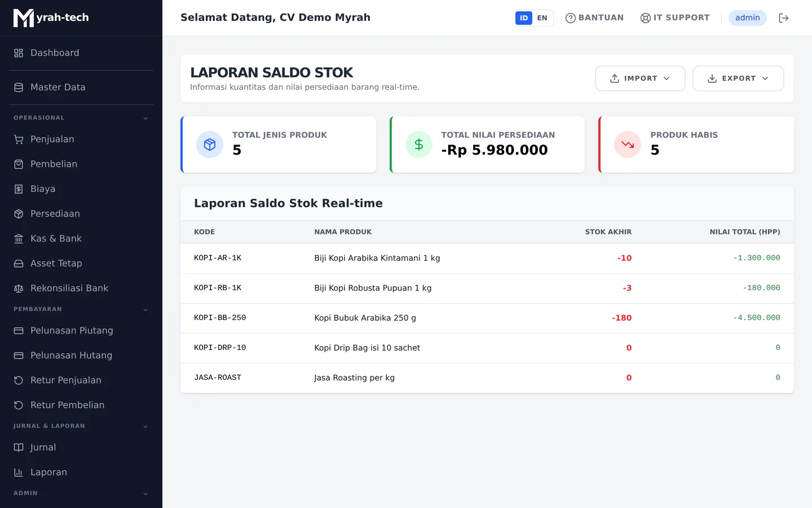Click the Retur Penjualan undo icon
The height and width of the screenshot is (508, 812).
pos(19,380)
